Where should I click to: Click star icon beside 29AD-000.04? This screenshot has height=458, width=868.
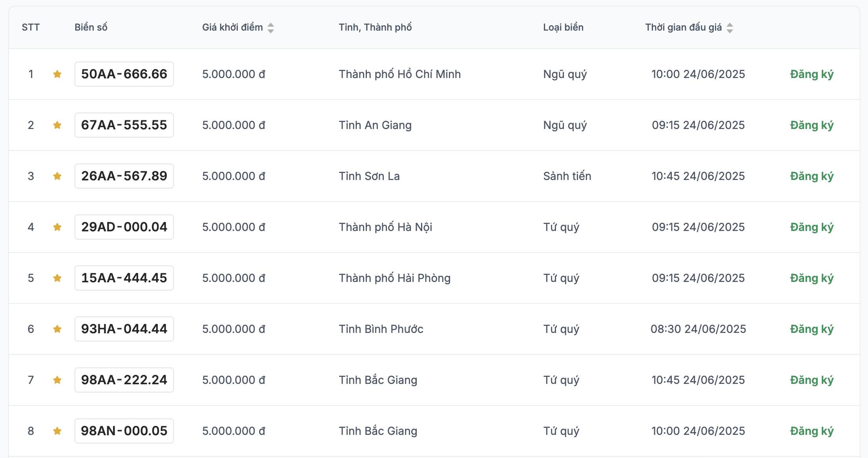click(57, 227)
